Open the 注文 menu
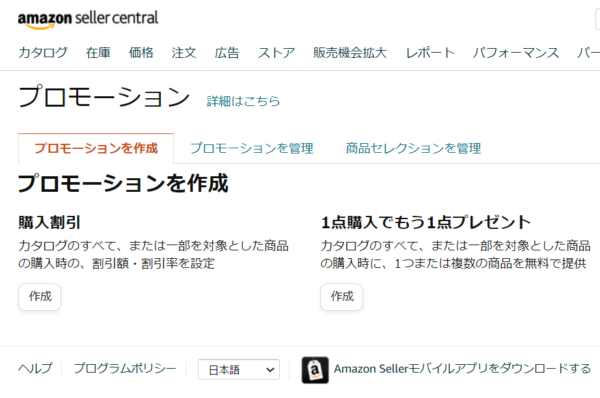Image resolution: width=600 pixels, height=398 pixels. [x=184, y=52]
